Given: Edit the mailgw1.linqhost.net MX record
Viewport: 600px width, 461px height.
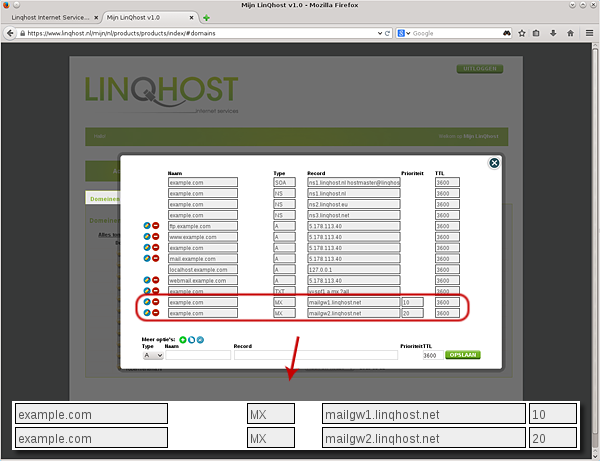Looking at the screenshot, I should pos(147,302).
